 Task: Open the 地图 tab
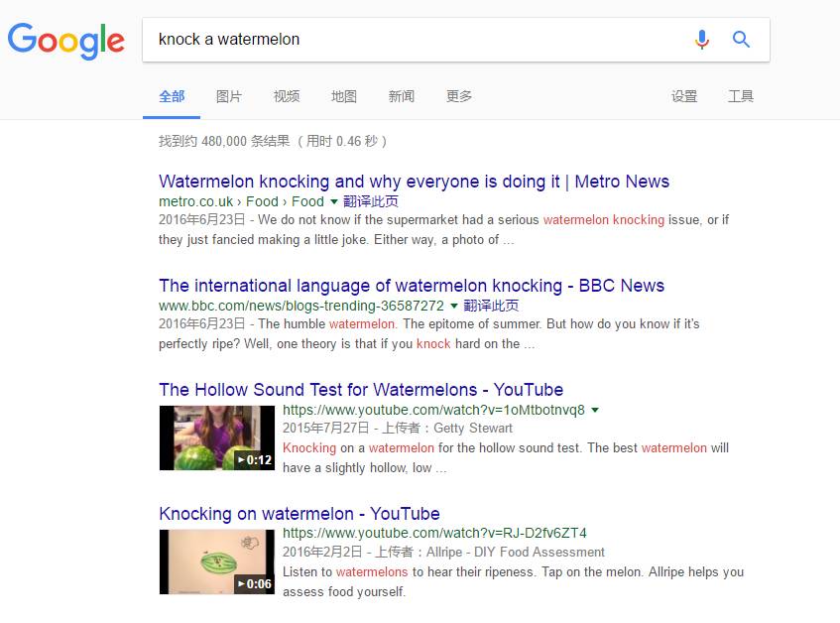point(344,96)
